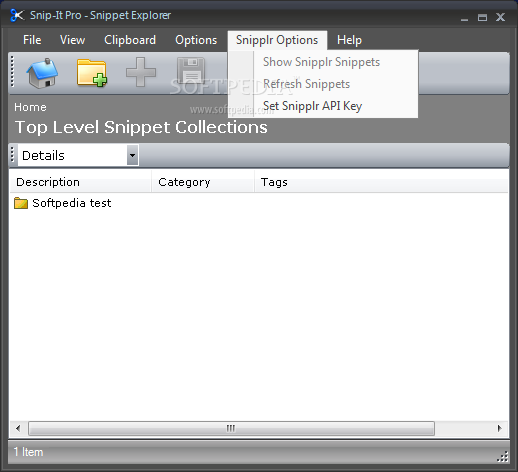Click the window resize grip corner
This screenshot has width=518, height=472.
point(503,456)
